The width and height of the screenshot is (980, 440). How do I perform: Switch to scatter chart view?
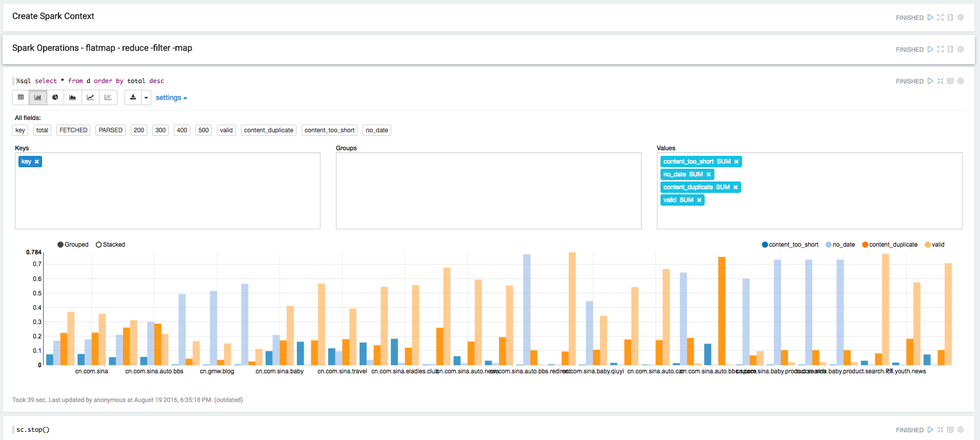click(108, 97)
